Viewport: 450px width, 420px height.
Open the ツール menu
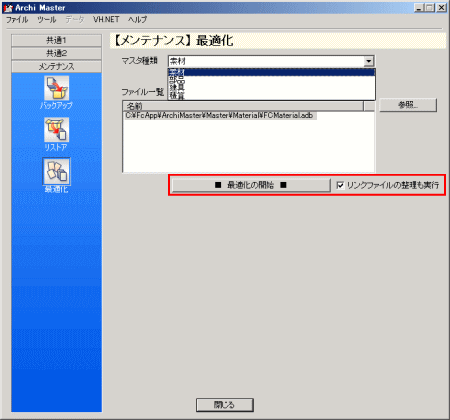(x=46, y=20)
